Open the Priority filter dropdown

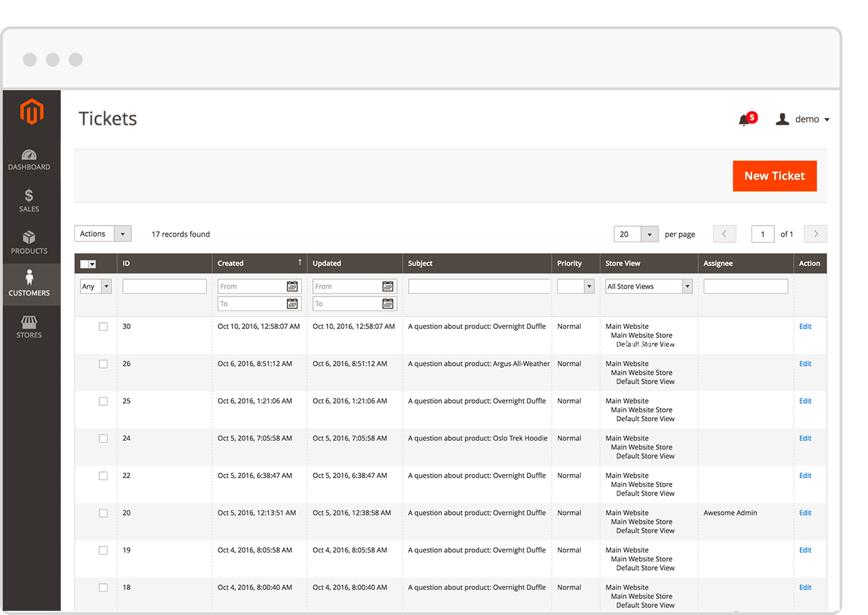576,286
